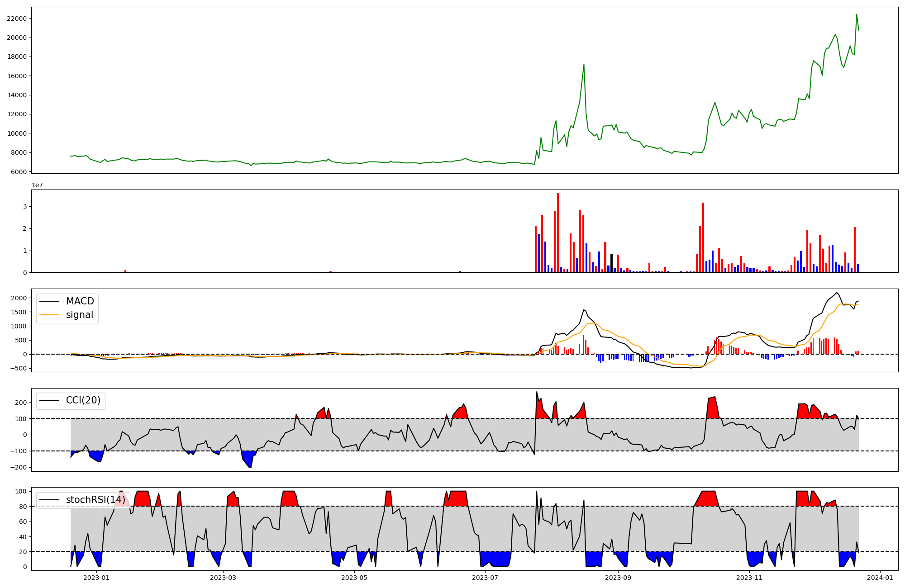Click the 2023-11 x-axis date label
The image size is (905, 588).
pyautogui.click(x=749, y=578)
